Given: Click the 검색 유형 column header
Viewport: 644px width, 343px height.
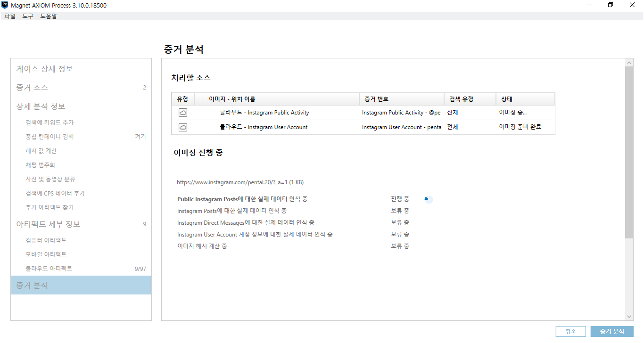Looking at the screenshot, I should point(470,99).
